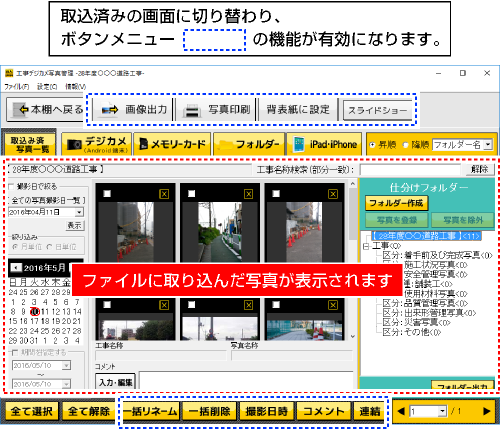The width and height of the screenshot is (500, 431).
Task: Check the first photo's selection checkbox
Action: pos(107,194)
